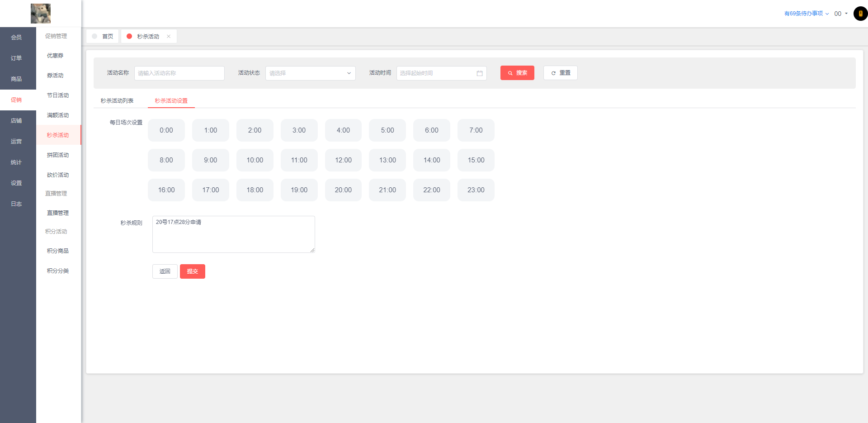Click the 活动时间 date range field
Viewport: 868px width, 423px height.
click(x=442, y=73)
